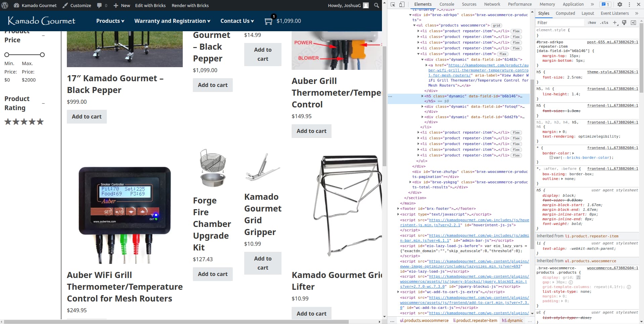Show more DevTools panel tabs
This screenshot has width=644, height=324.
click(x=592, y=4)
